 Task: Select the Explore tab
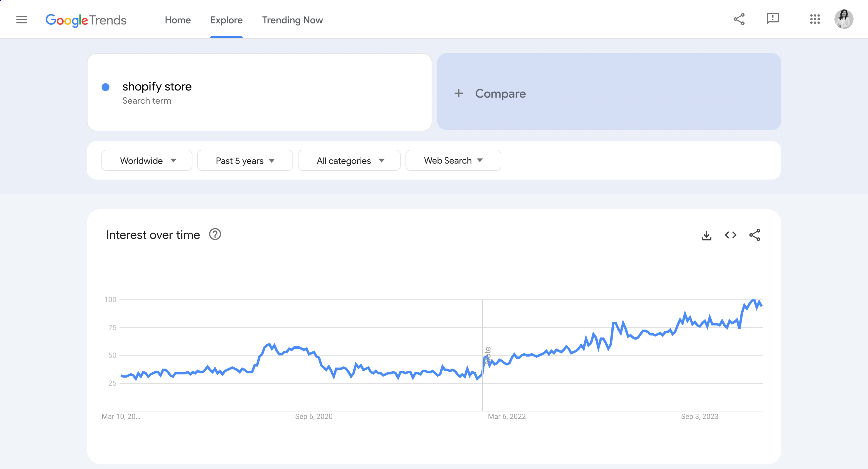tap(226, 20)
